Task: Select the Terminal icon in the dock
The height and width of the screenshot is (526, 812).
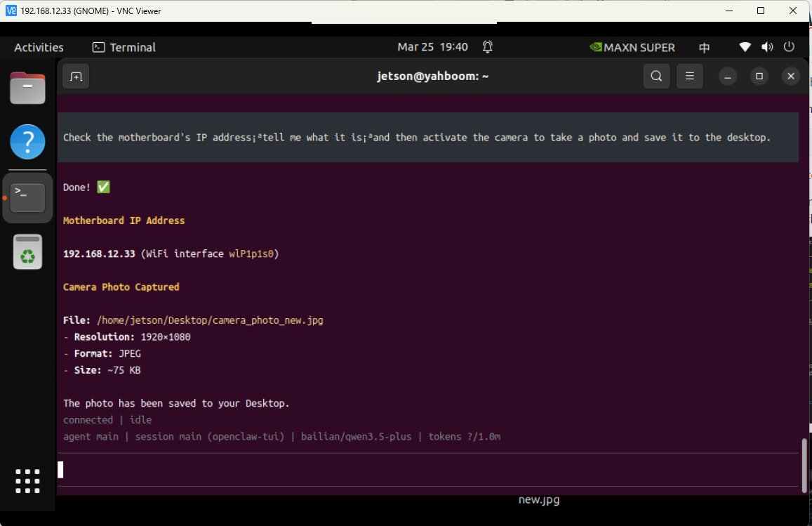Action: 27,198
